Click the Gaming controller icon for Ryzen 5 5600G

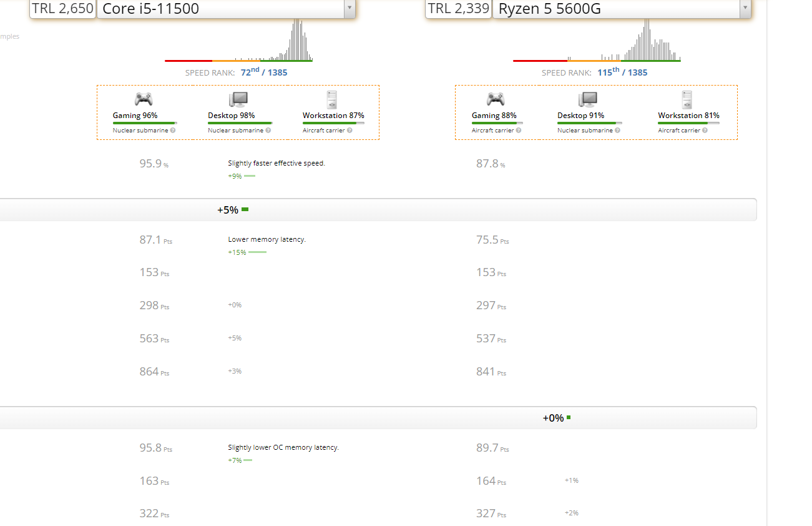point(496,99)
